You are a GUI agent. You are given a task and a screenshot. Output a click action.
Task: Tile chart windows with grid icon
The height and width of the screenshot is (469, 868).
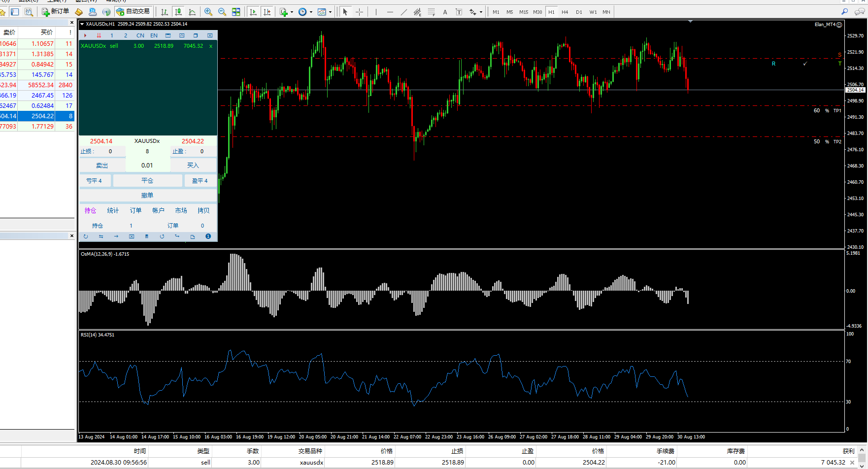(236, 12)
